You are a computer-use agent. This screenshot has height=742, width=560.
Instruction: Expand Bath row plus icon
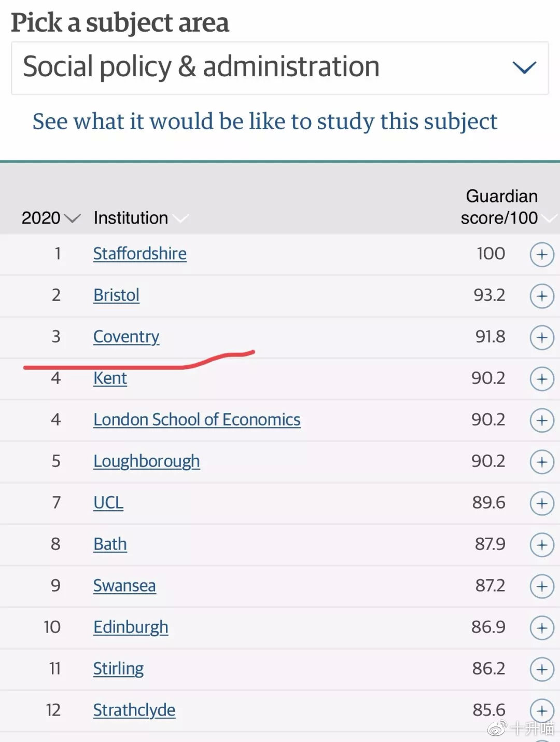pos(542,545)
